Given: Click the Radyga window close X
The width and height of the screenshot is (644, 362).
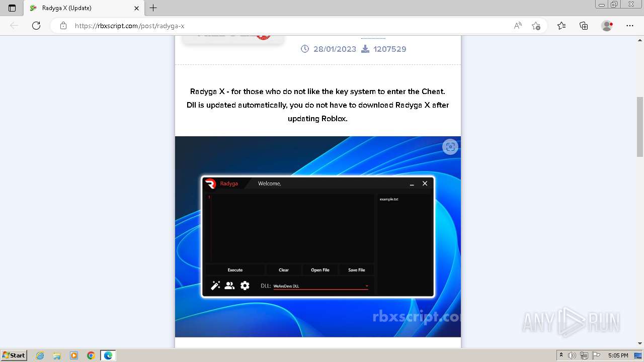Looking at the screenshot, I should (425, 184).
